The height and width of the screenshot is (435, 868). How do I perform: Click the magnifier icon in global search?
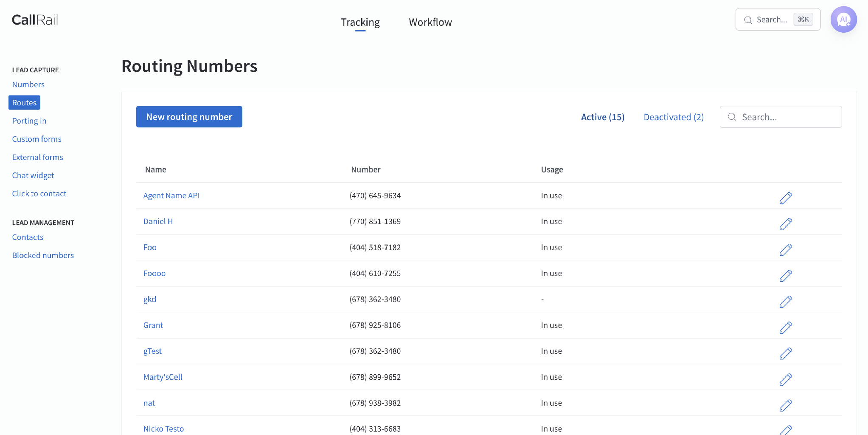click(748, 20)
